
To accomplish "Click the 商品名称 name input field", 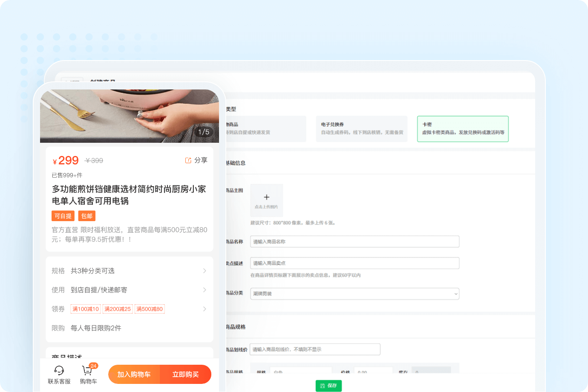I will [x=355, y=241].
